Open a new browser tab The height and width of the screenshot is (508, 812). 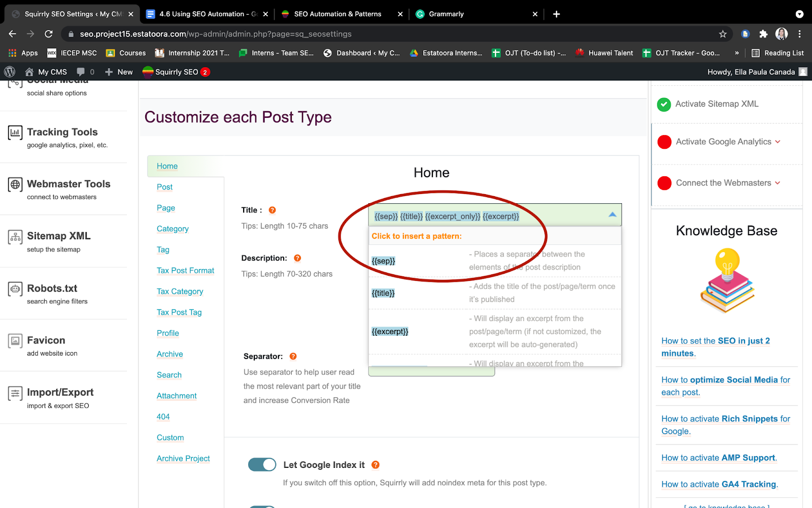[x=556, y=14]
